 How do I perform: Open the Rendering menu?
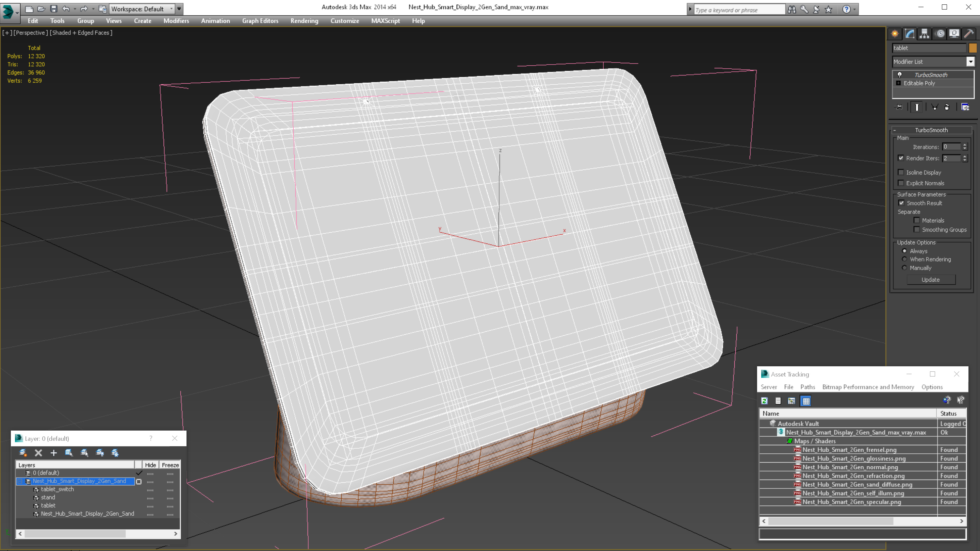pyautogui.click(x=304, y=21)
